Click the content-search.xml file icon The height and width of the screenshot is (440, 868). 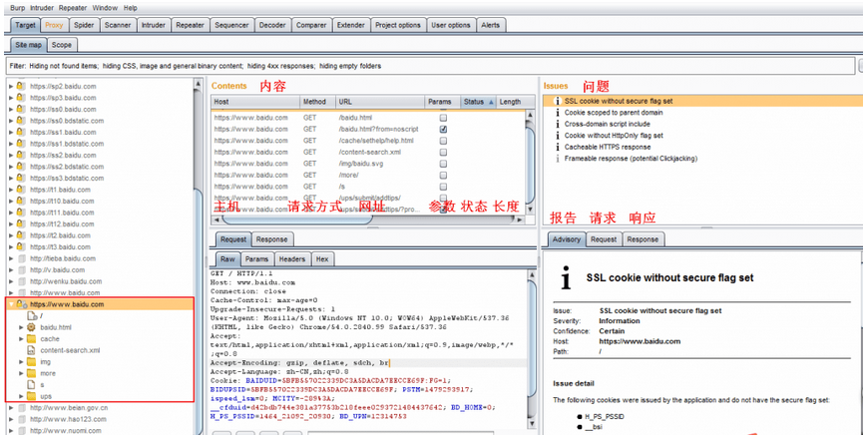coord(32,350)
